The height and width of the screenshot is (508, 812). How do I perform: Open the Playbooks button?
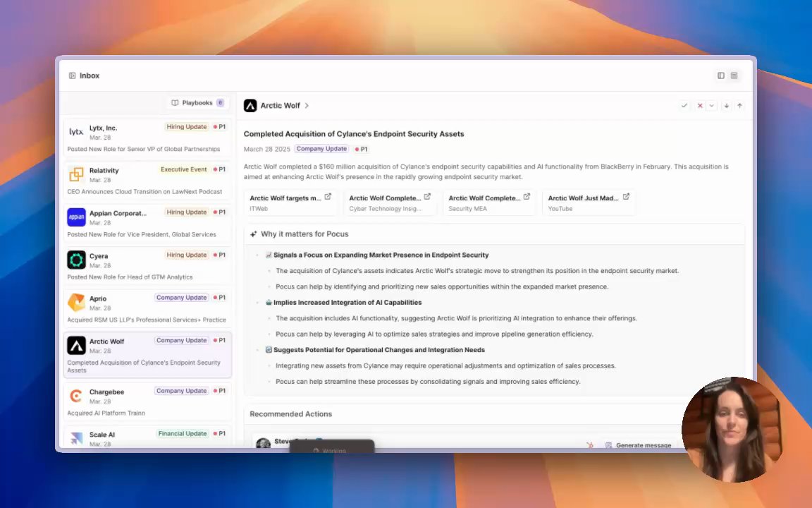point(198,102)
